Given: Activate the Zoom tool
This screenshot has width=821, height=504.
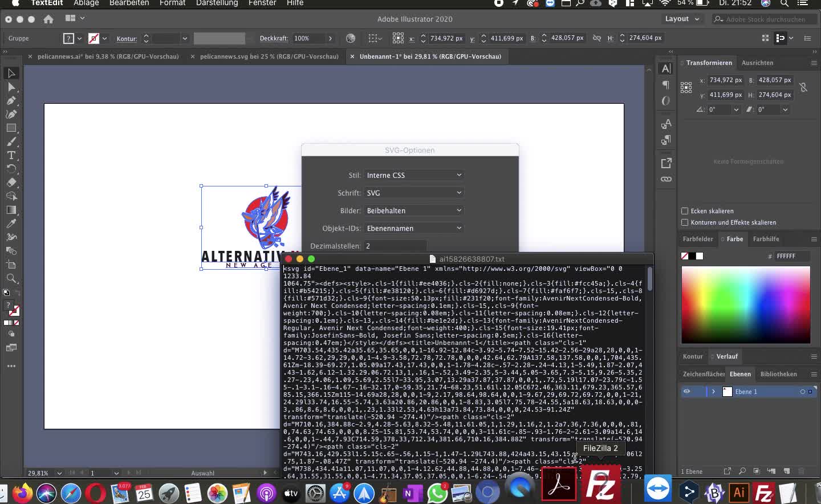Looking at the screenshot, I should pos(11,278).
